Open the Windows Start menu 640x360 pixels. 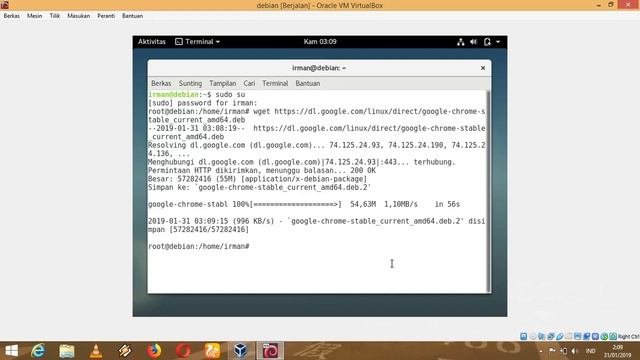pos(11,351)
